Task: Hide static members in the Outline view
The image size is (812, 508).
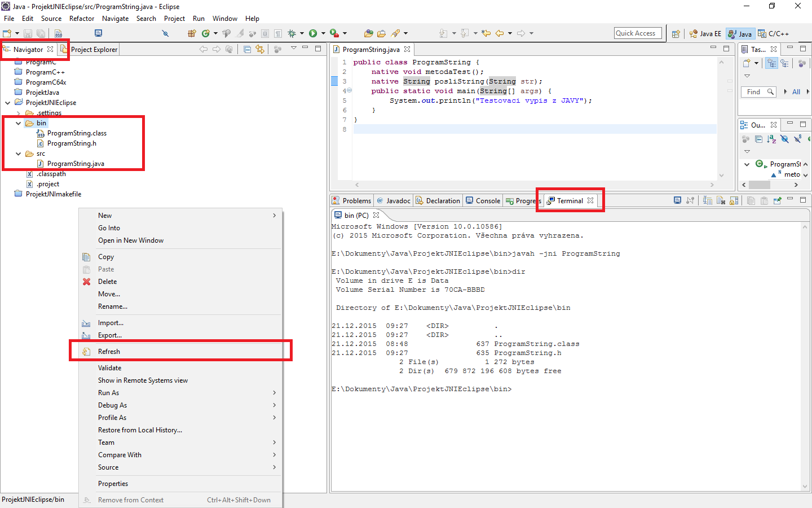Action: click(797, 139)
